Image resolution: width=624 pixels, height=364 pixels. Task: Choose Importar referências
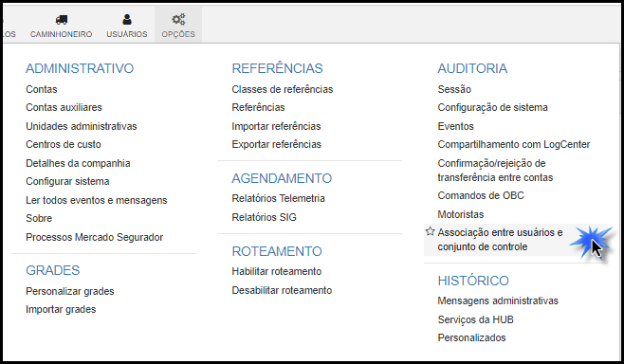pyautogui.click(x=276, y=126)
